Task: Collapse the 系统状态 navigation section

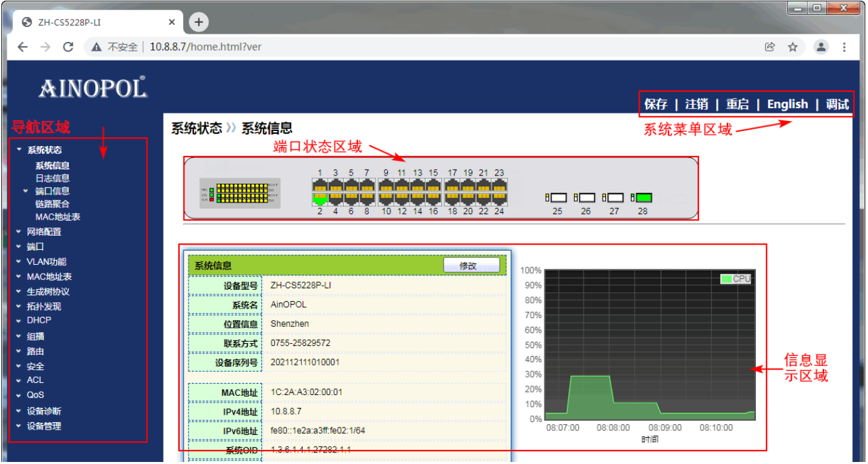Action: [x=44, y=150]
